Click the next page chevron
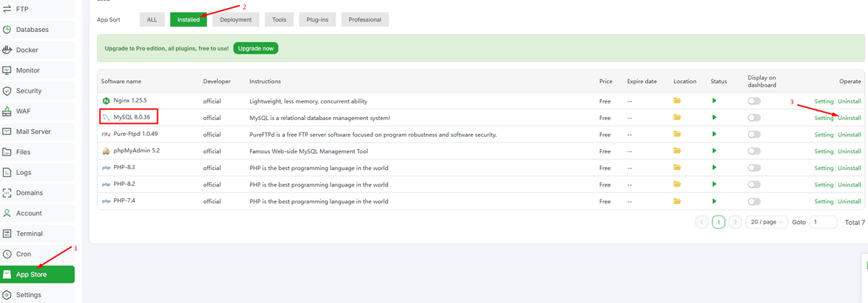This screenshot has width=868, height=303. point(735,222)
